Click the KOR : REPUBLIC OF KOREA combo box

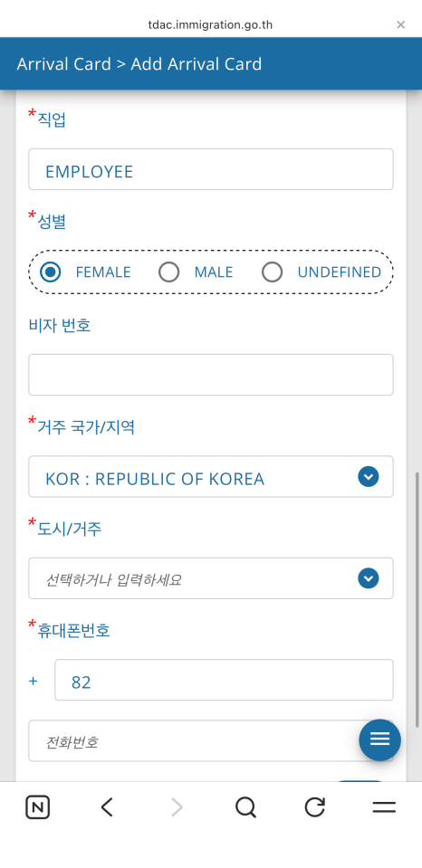point(211,477)
